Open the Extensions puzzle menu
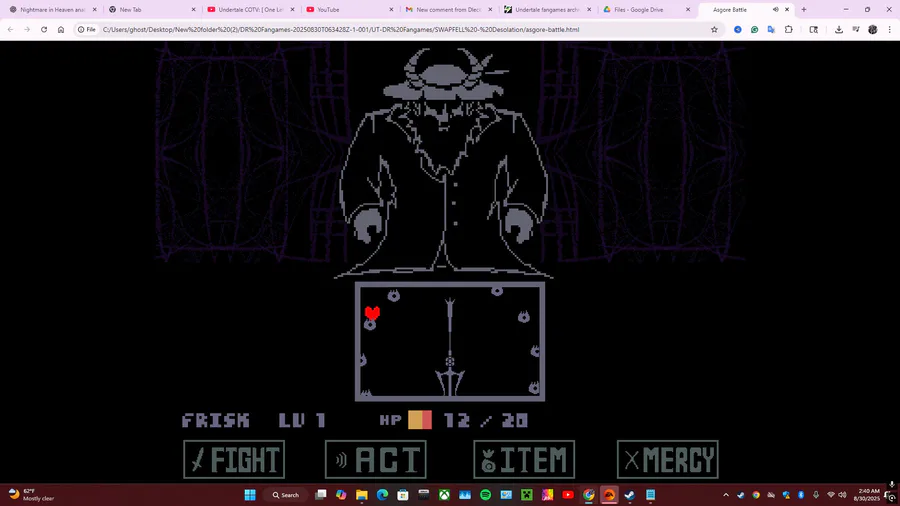Image resolution: width=900 pixels, height=506 pixels. [x=789, y=29]
